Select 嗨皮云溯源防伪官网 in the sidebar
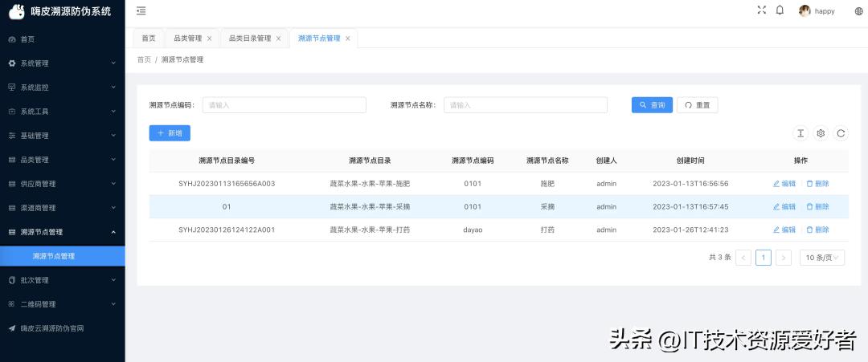 [x=52, y=328]
